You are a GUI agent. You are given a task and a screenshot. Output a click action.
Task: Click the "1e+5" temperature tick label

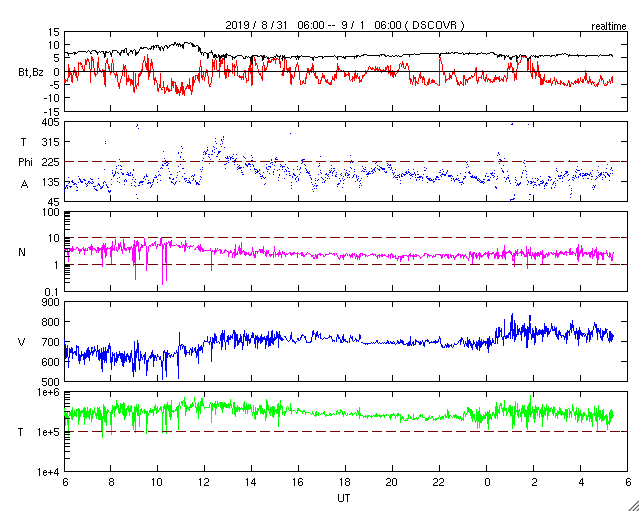point(47,432)
